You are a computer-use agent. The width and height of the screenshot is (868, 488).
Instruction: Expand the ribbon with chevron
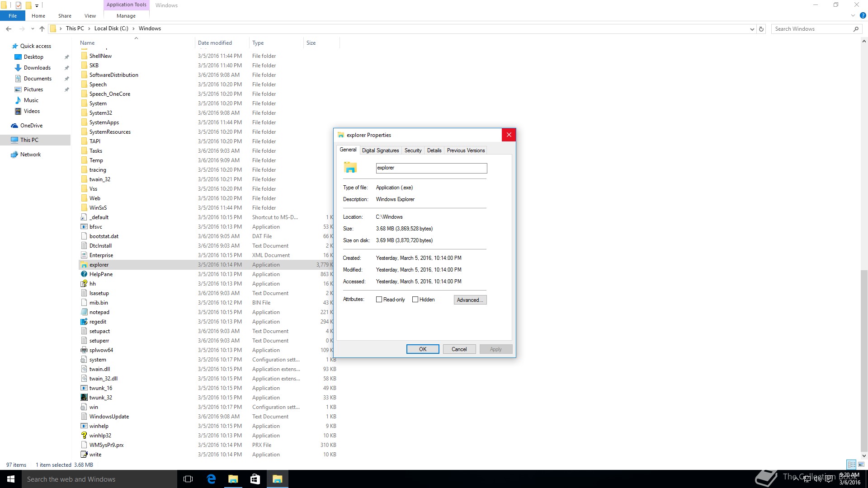(853, 15)
